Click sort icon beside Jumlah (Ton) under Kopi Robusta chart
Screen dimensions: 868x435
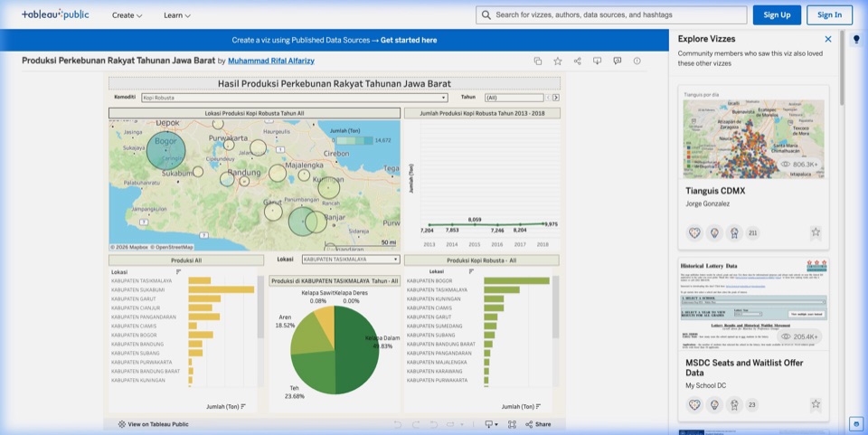[539, 407]
